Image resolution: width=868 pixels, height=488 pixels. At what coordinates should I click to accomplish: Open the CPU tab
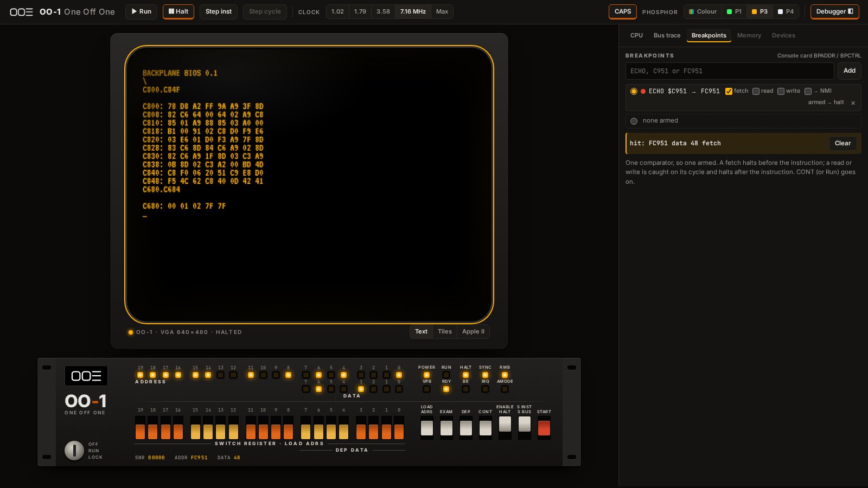click(x=636, y=35)
